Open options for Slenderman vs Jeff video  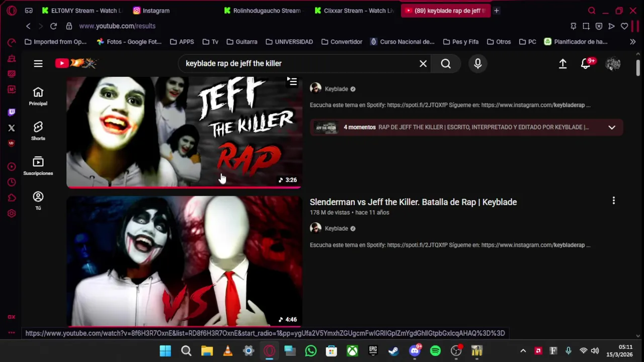(613, 201)
